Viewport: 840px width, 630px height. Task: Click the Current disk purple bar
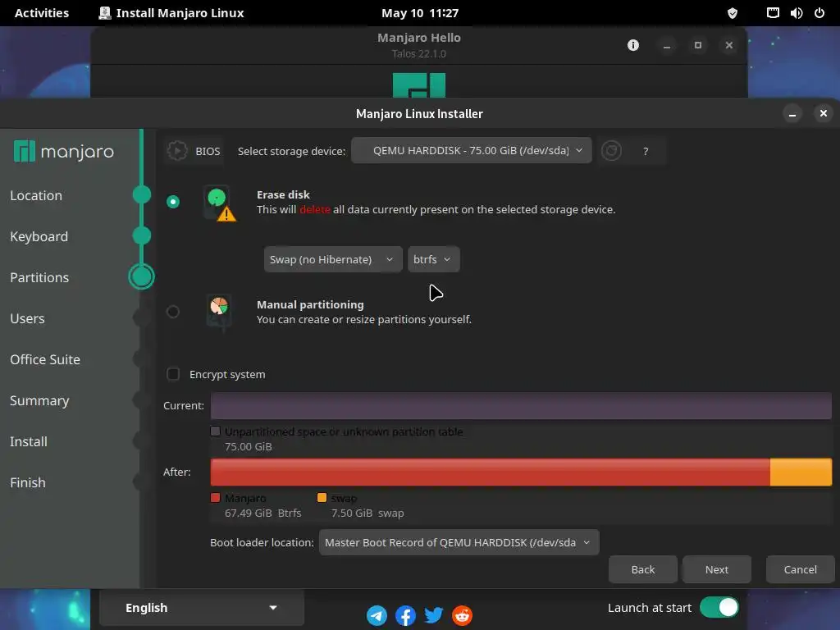[521, 405]
